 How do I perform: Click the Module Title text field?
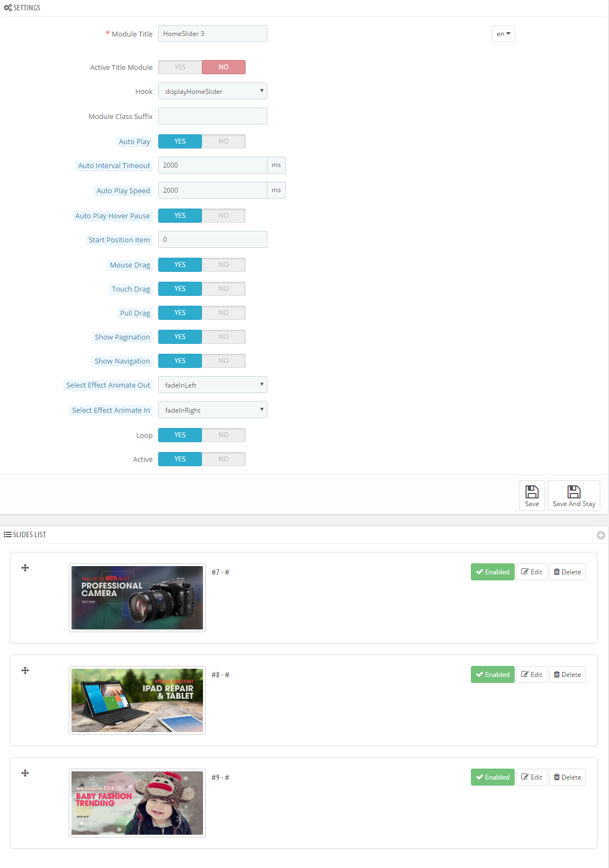click(212, 34)
